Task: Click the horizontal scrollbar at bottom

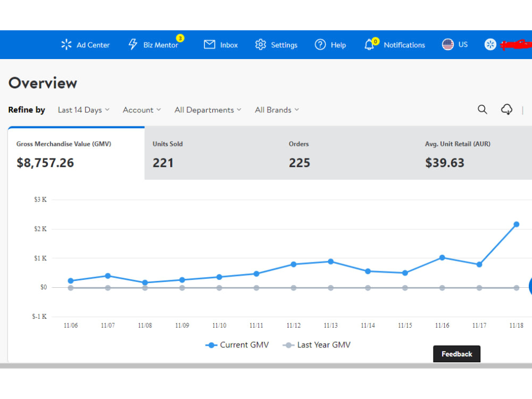Action: click(x=266, y=366)
